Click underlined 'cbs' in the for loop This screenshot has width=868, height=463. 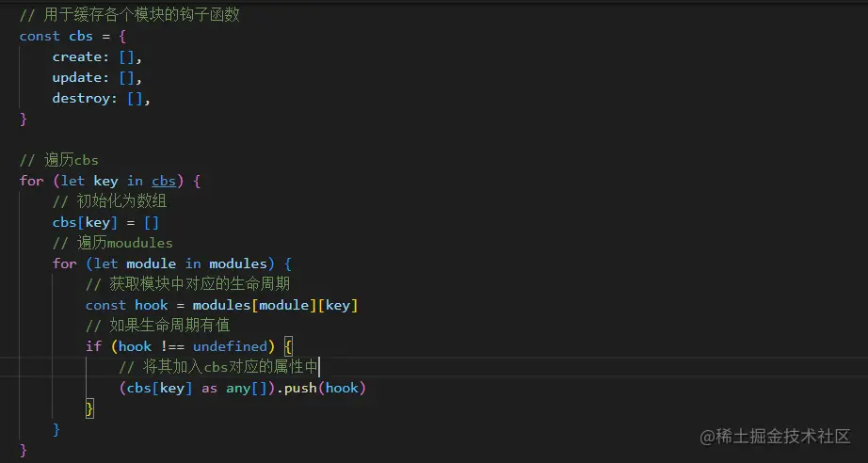pyautogui.click(x=164, y=181)
